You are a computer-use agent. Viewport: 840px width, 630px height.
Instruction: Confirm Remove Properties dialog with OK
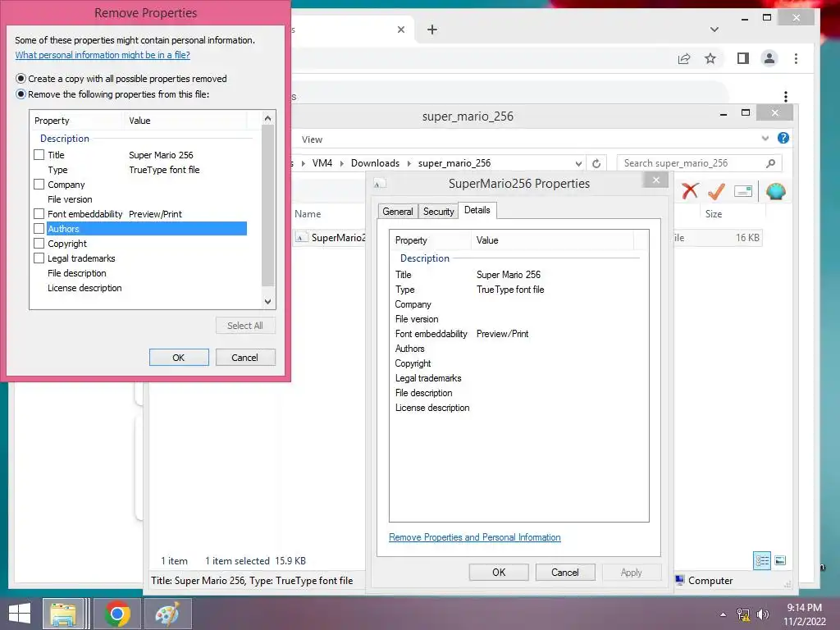coord(179,358)
